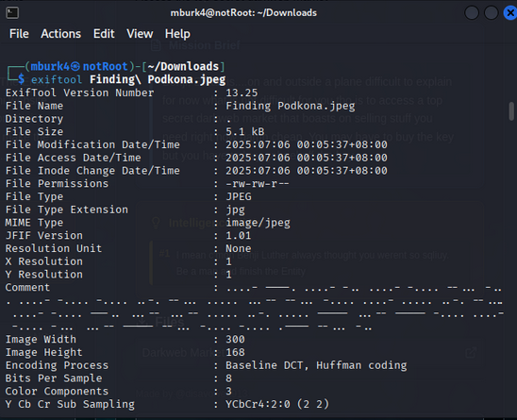
Task: Click the Morse code text in the Comment field
Action: tap(254, 308)
